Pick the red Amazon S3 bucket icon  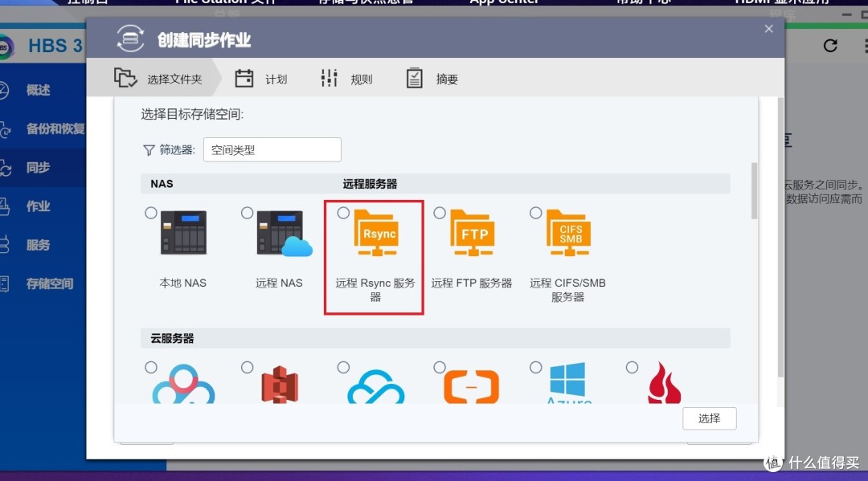click(x=280, y=385)
